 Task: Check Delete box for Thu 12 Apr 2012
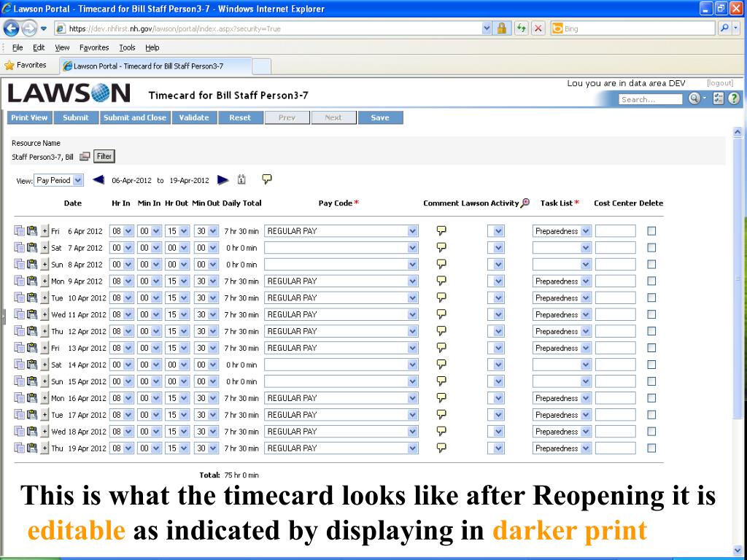coord(651,331)
